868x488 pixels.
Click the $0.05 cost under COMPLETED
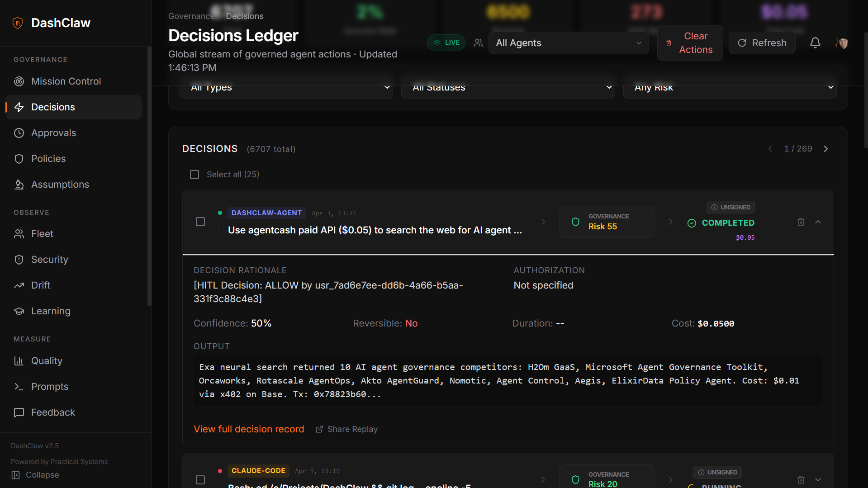pos(745,237)
